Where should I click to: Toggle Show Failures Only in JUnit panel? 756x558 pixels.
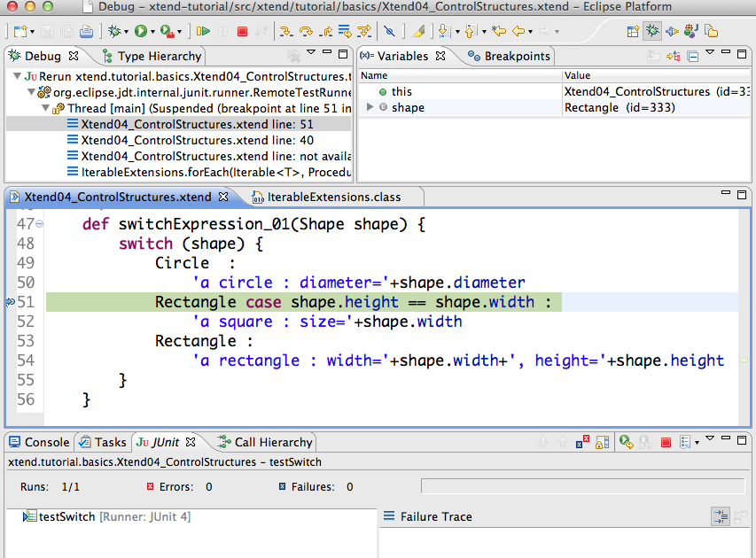581,441
